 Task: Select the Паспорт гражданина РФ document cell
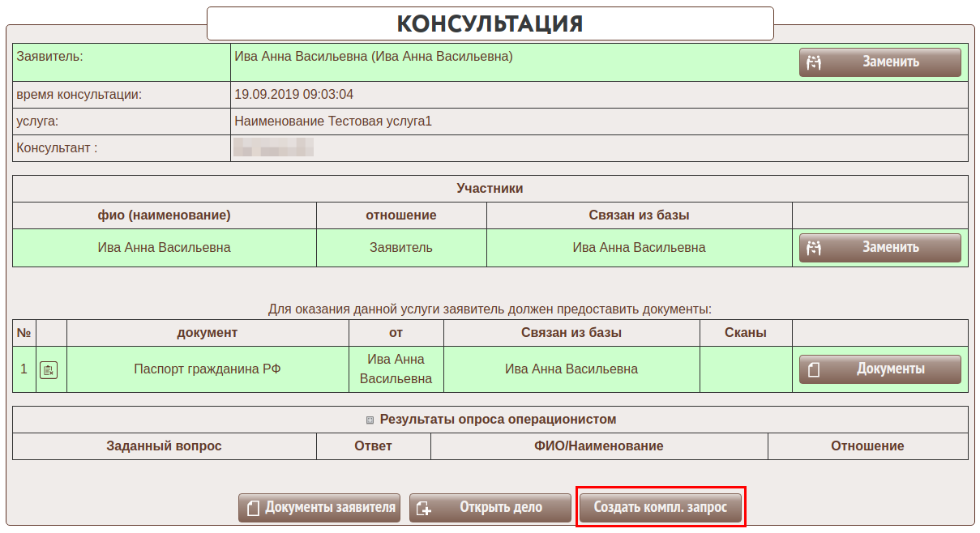208,369
